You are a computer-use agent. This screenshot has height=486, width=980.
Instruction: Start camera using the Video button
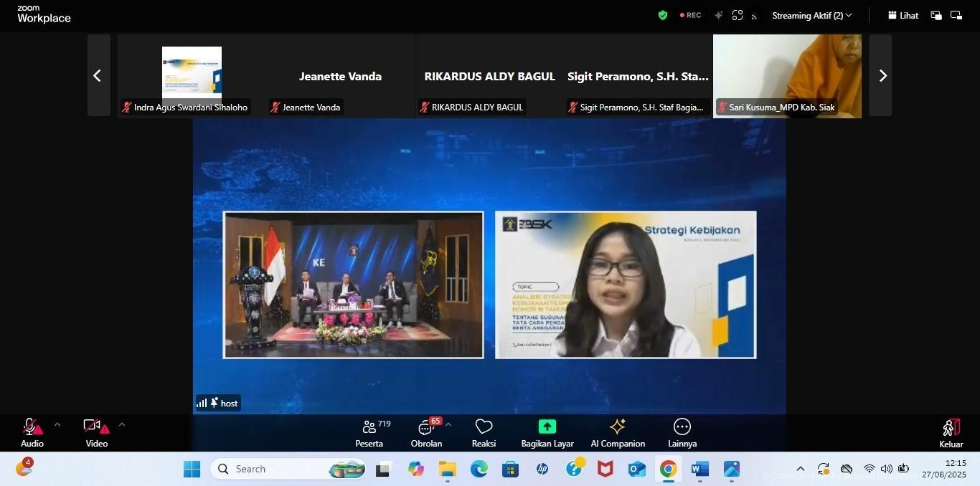(96, 433)
